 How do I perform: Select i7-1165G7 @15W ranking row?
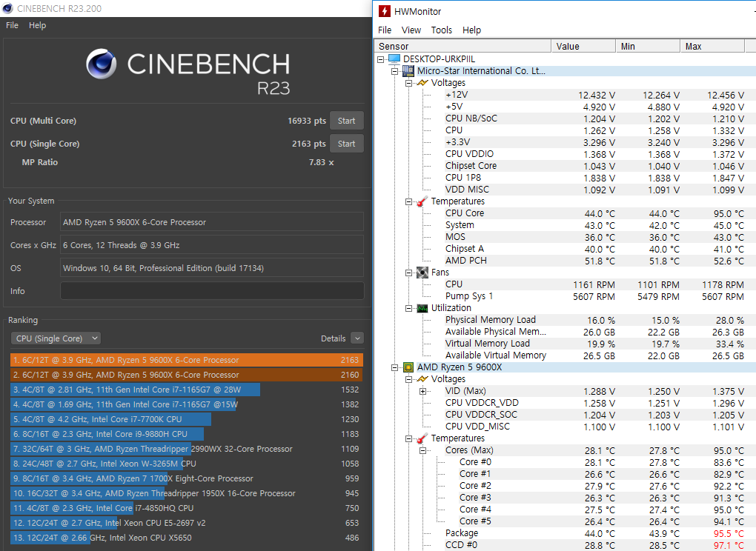point(187,404)
